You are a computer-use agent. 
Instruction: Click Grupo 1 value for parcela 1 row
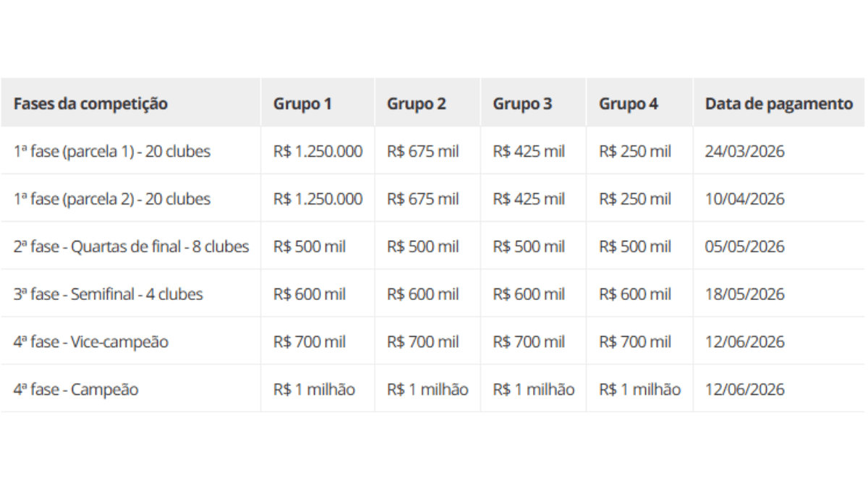pyautogui.click(x=318, y=152)
